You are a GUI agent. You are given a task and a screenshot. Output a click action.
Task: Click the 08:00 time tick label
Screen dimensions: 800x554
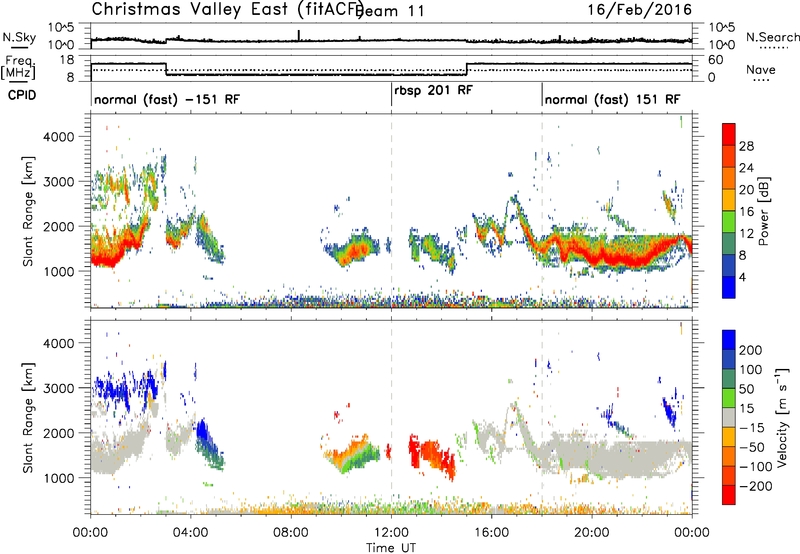pyautogui.click(x=291, y=533)
